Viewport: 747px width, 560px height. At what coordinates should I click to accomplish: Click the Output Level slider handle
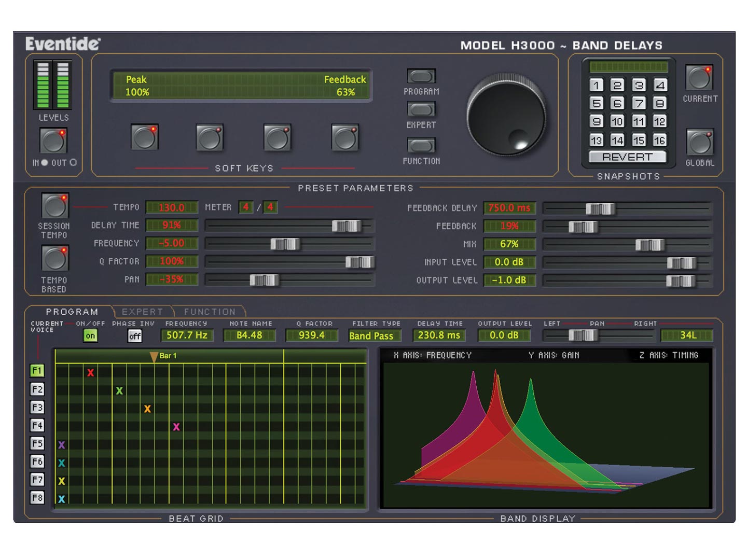(680, 281)
